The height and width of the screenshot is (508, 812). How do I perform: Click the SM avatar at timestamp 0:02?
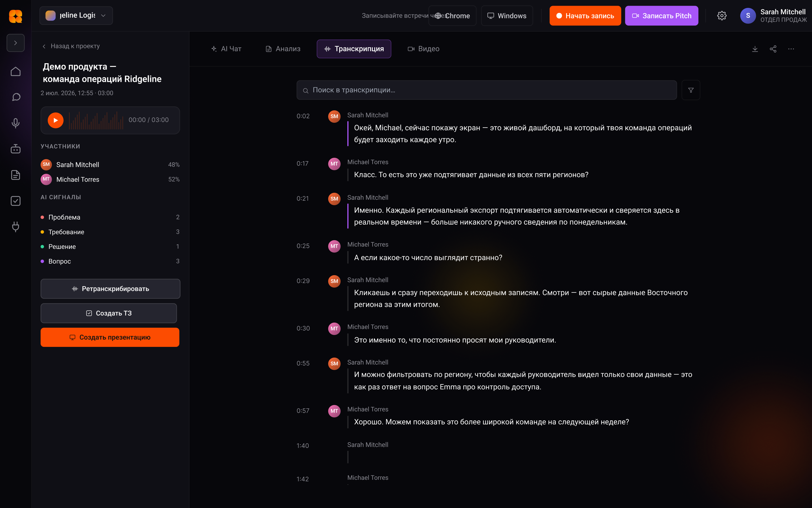coord(334,117)
